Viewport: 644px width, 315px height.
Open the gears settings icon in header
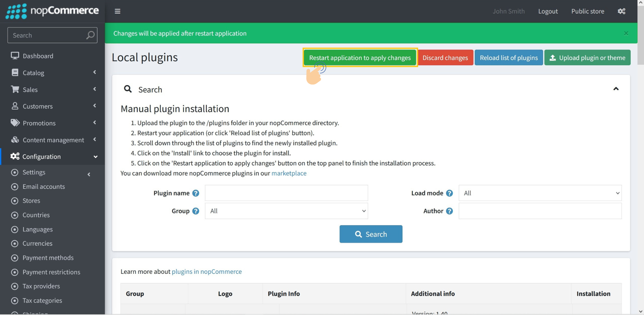[622, 11]
